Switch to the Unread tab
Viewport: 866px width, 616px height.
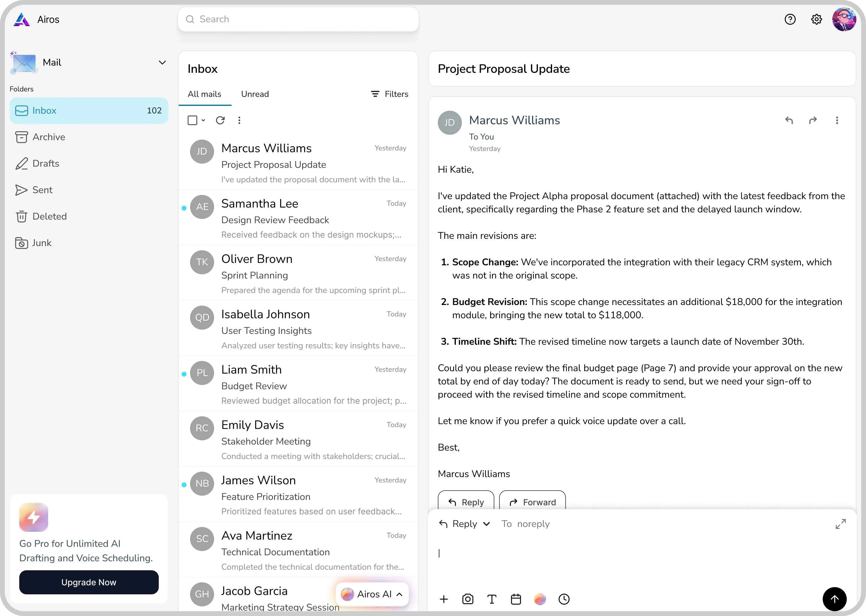pos(255,94)
